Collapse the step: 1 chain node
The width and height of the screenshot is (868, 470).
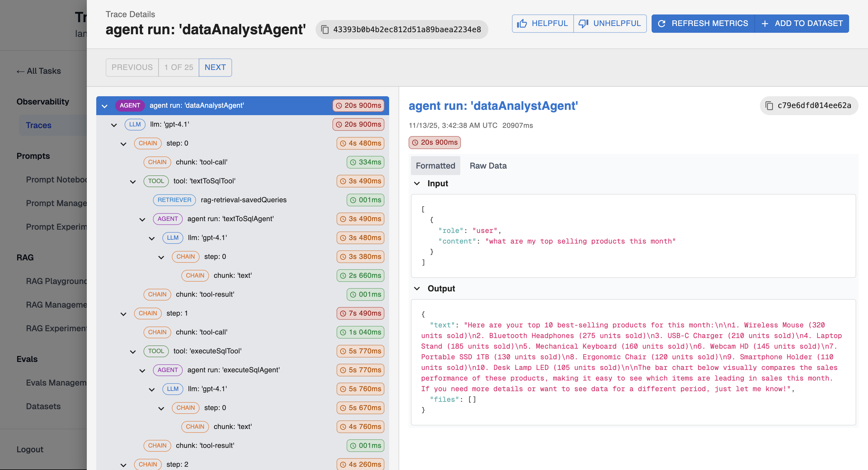click(x=123, y=314)
